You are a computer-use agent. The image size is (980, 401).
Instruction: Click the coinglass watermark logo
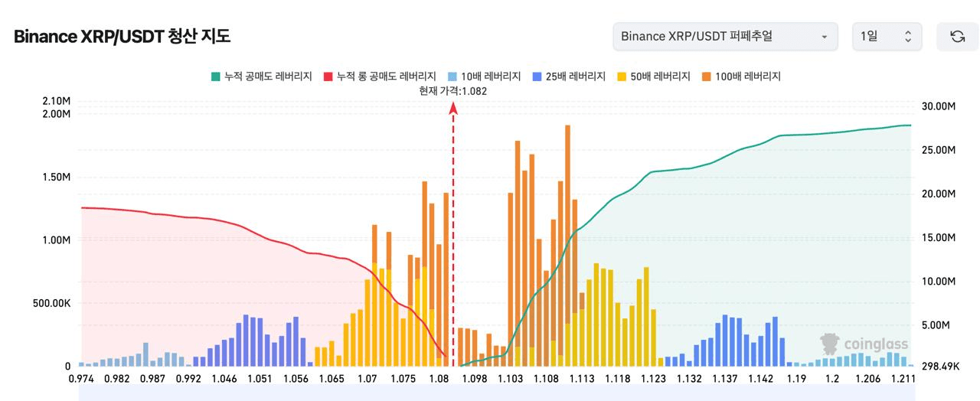pyautogui.click(x=864, y=344)
